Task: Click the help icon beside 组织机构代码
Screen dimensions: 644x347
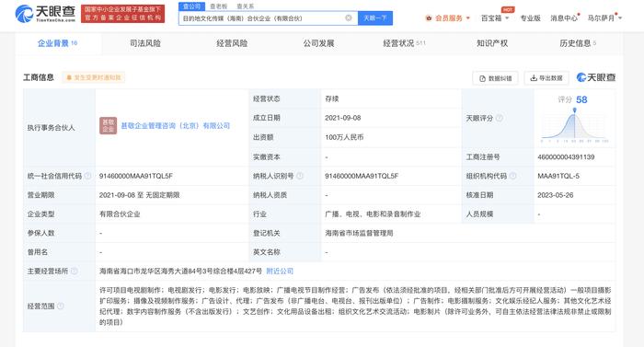Action: tap(512, 176)
